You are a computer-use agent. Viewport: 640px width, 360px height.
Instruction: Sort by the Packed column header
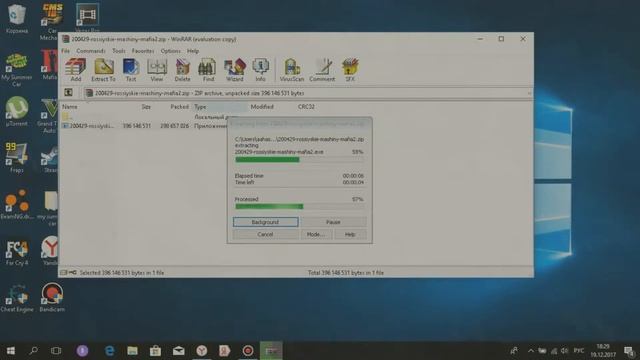tap(179, 107)
